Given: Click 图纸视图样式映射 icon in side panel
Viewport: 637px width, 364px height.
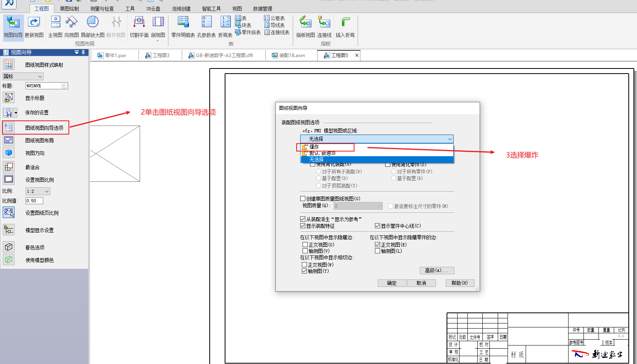Looking at the screenshot, I should click(x=9, y=65).
